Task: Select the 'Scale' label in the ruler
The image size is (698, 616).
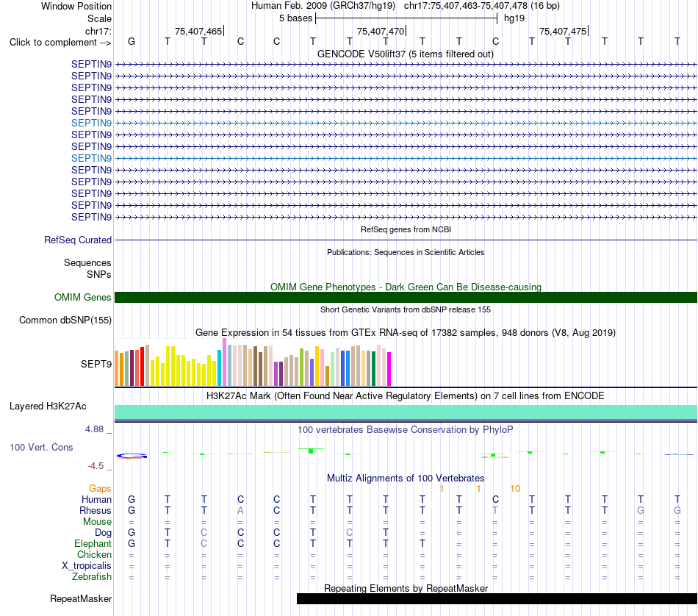Action: (99, 18)
